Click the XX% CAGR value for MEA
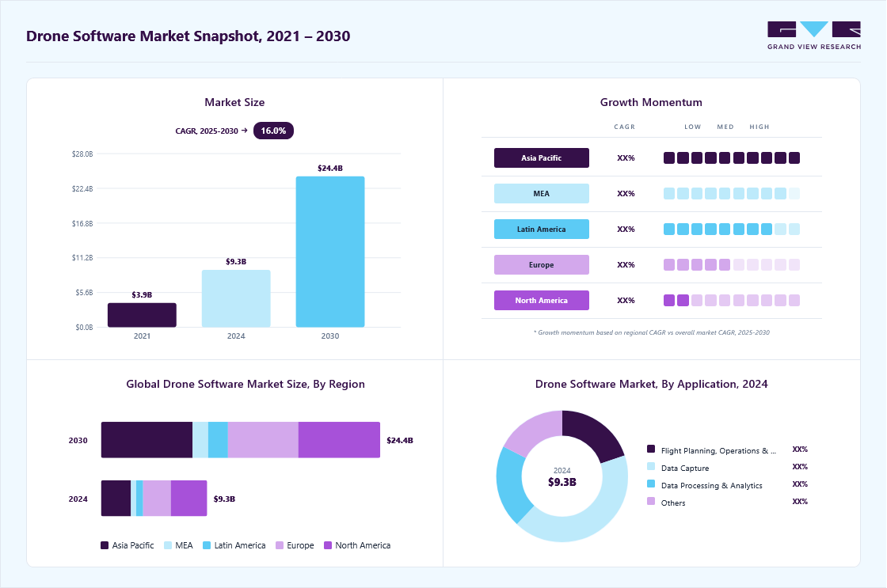The image size is (887, 588). coord(626,193)
